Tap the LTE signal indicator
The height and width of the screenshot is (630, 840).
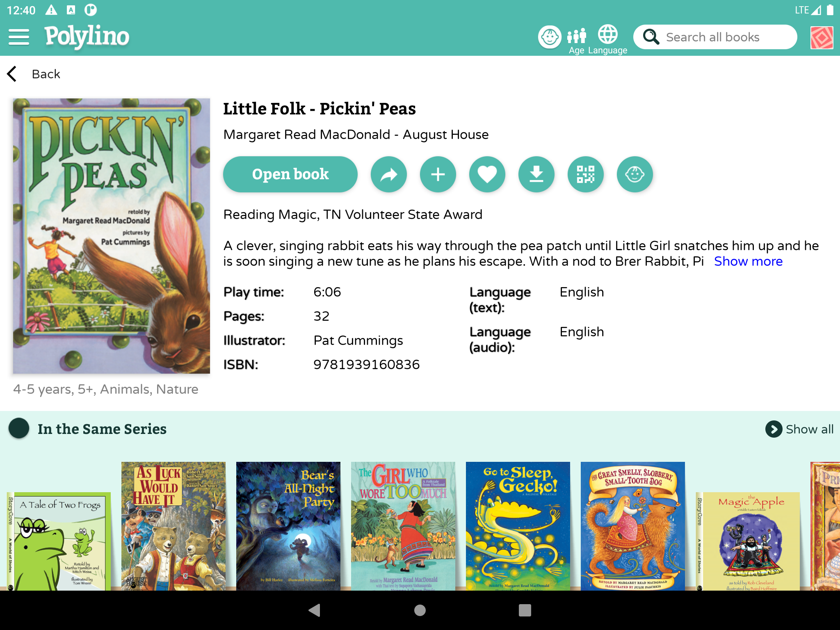pyautogui.click(x=808, y=10)
